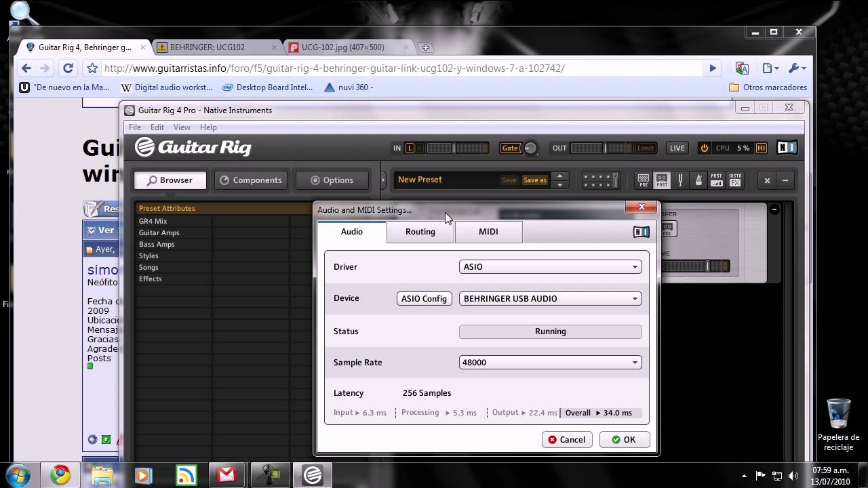
Task: Open the Help menu in Guitar Rig
Action: [x=208, y=127]
